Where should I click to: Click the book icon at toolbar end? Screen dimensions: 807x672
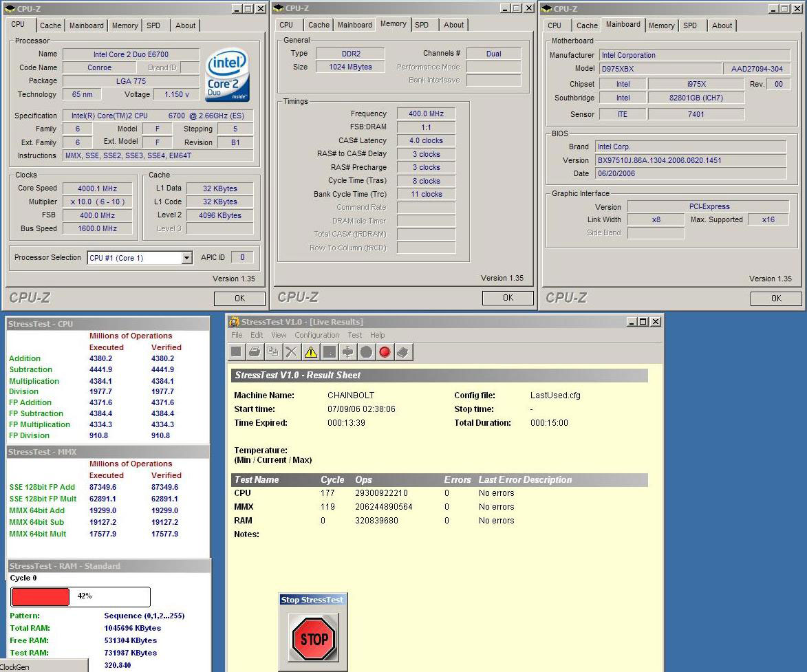click(403, 352)
